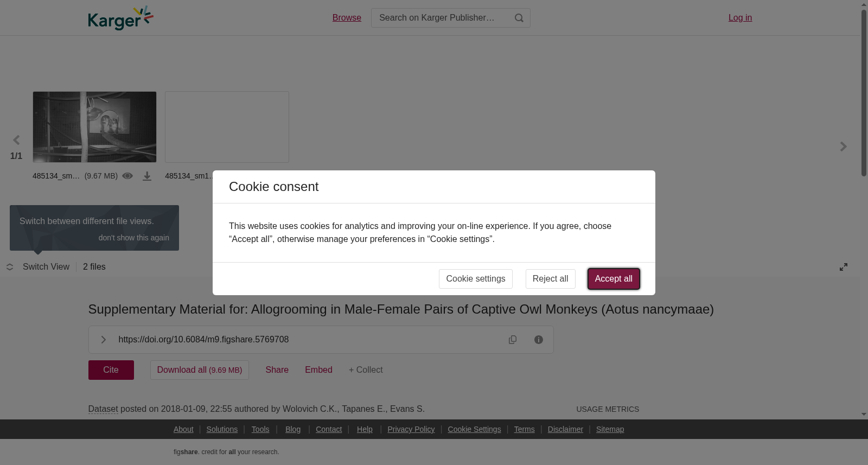Open Help footer link
The width and height of the screenshot is (868, 465).
coord(365,429)
